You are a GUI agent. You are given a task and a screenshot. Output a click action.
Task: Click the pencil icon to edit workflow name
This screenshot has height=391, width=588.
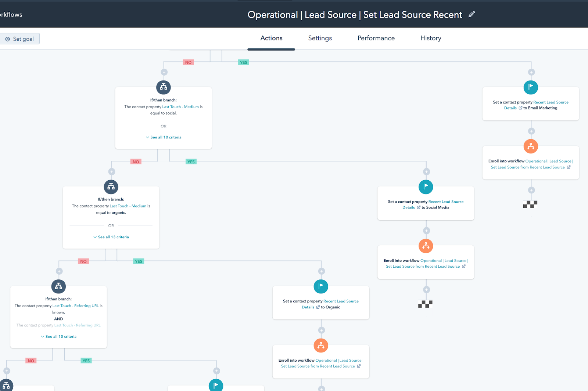[472, 14]
